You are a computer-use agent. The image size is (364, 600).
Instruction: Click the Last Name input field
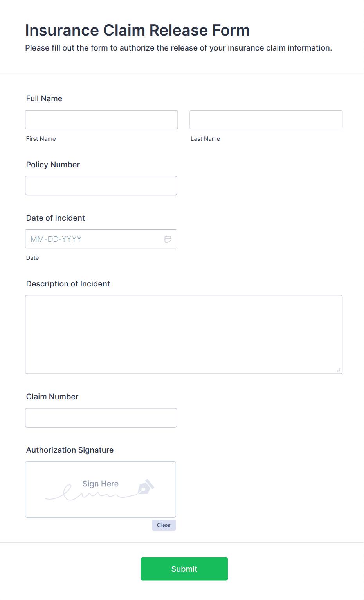(x=265, y=120)
